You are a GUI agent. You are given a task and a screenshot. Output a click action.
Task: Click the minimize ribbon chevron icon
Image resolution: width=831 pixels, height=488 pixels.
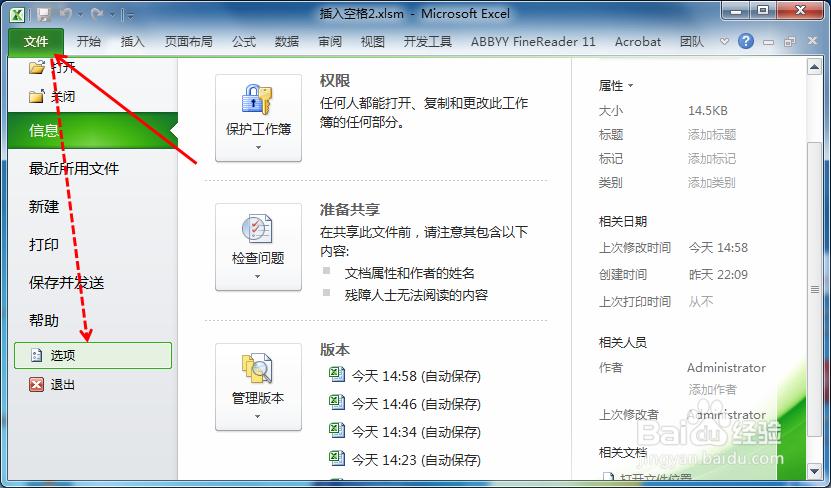coord(724,41)
